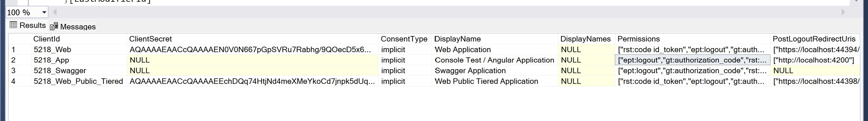Select the 5218_Web_Public_Tiered cell
Screen dimensions: 868x121
coord(78,81)
